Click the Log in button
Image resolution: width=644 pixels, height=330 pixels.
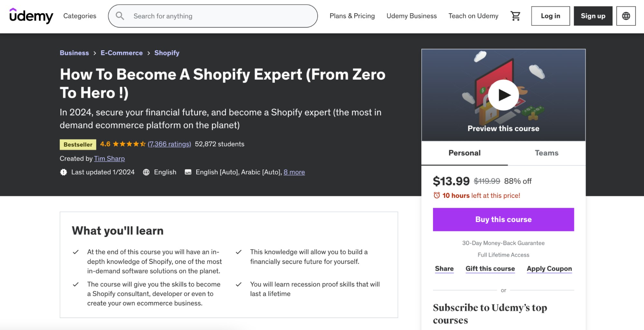tap(550, 16)
